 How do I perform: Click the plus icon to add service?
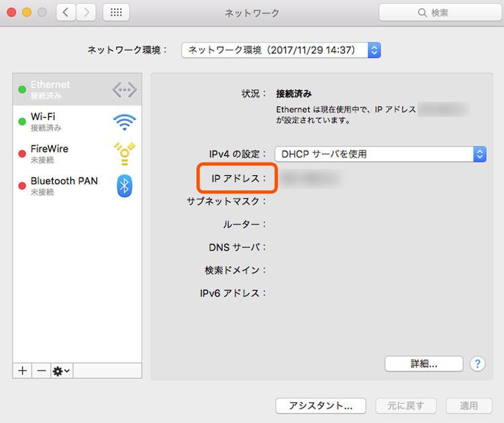coord(23,371)
